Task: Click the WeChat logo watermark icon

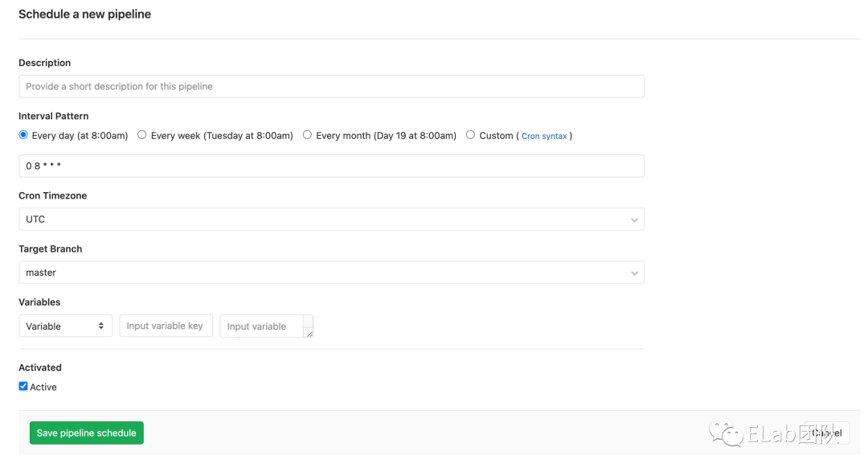Action: (731, 434)
